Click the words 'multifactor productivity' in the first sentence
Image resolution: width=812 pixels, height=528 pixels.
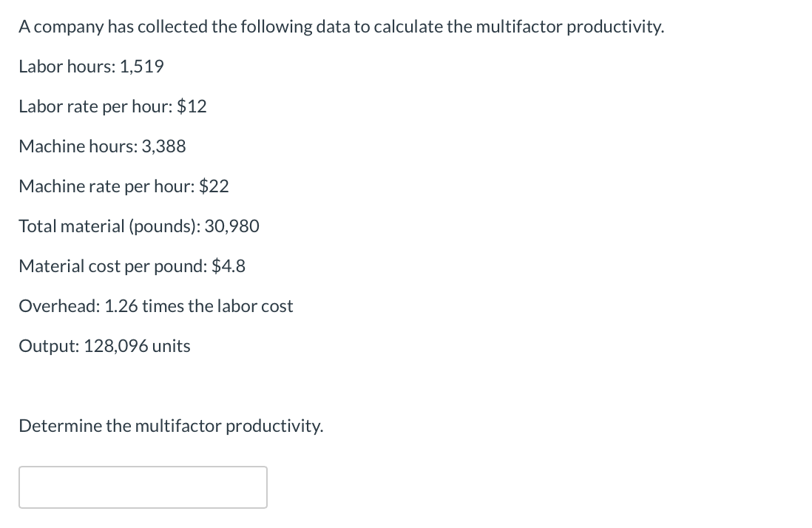click(568, 27)
